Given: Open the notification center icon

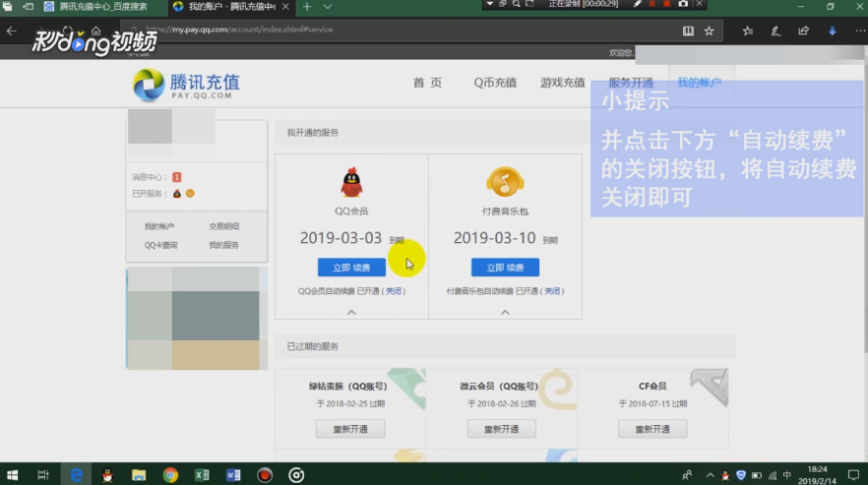Looking at the screenshot, I should coord(853,475).
